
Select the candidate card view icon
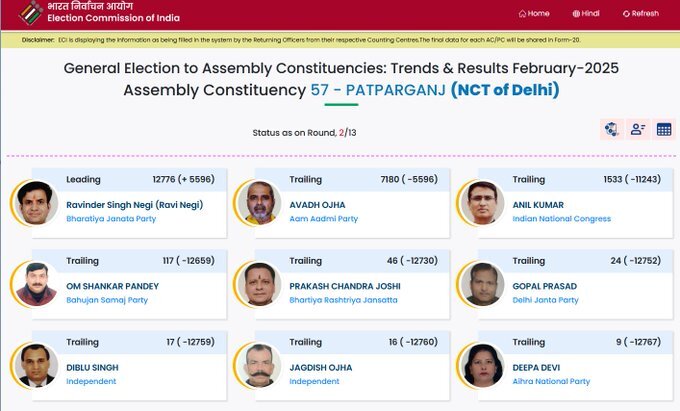pyautogui.click(x=638, y=129)
